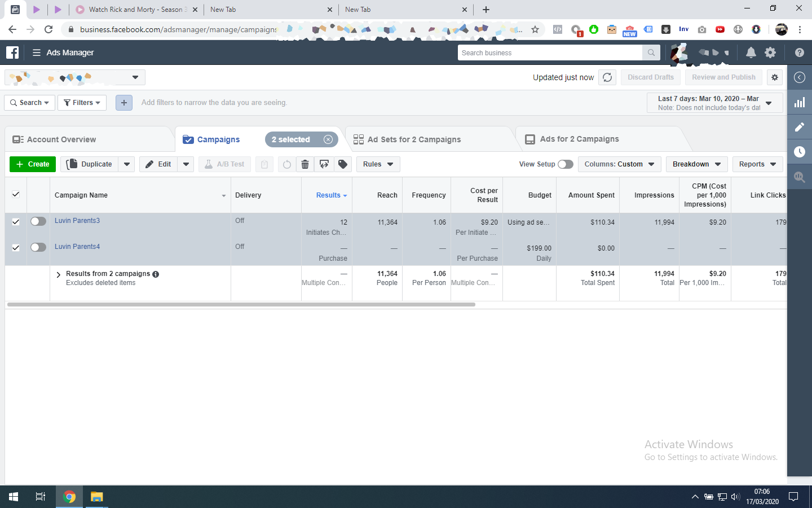Open the Windows Start menu

tap(14, 497)
